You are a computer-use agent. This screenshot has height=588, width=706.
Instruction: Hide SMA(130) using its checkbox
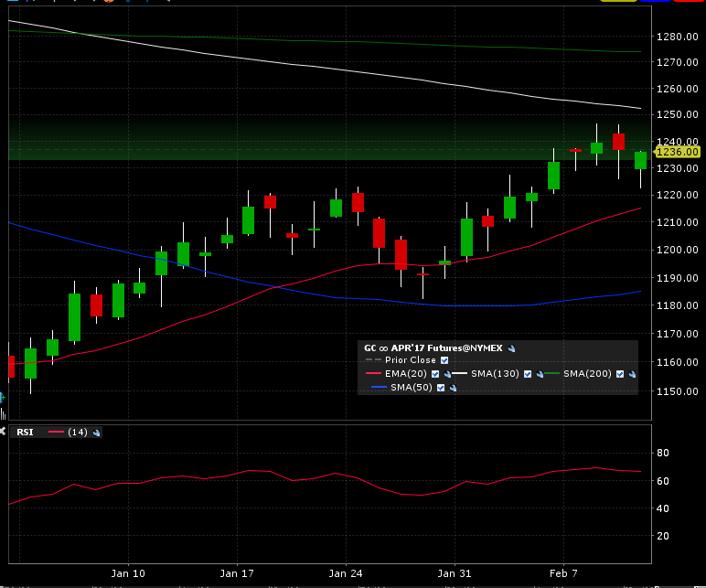coord(527,374)
